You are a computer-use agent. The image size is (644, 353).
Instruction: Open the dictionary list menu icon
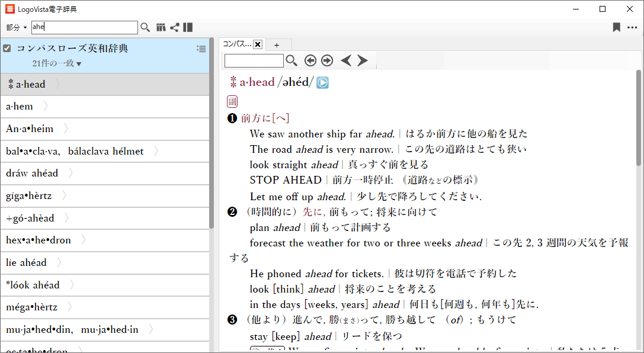[x=201, y=49]
